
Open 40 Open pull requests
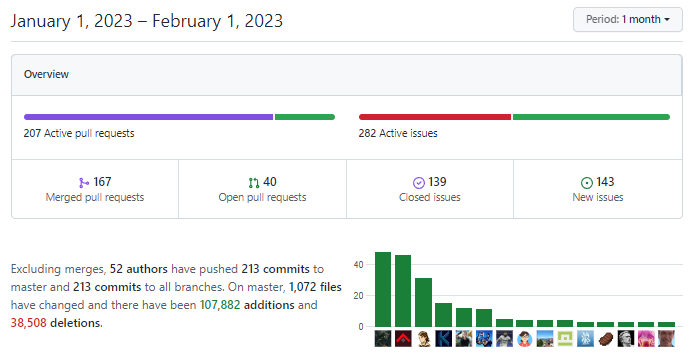pyautogui.click(x=262, y=189)
